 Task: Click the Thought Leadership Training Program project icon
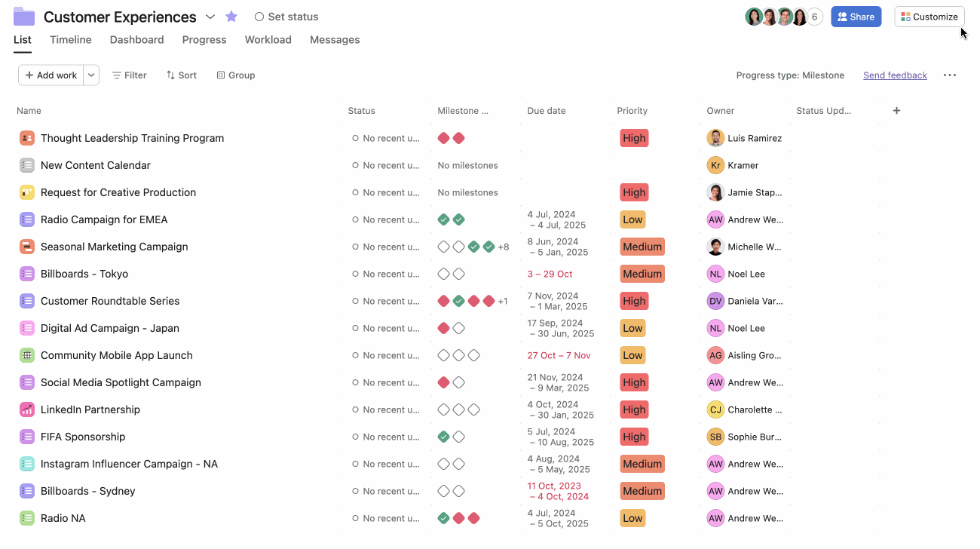pyautogui.click(x=27, y=138)
